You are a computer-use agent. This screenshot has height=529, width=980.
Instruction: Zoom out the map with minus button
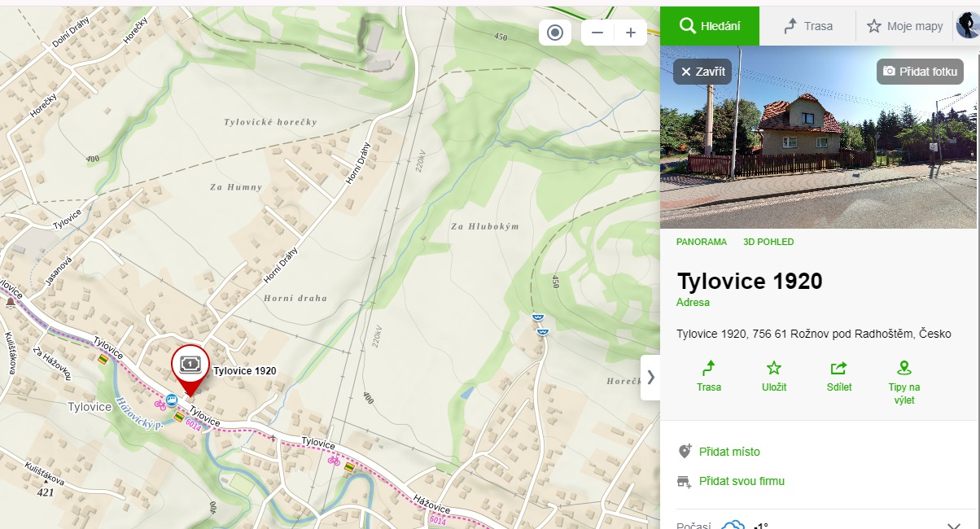tap(597, 33)
